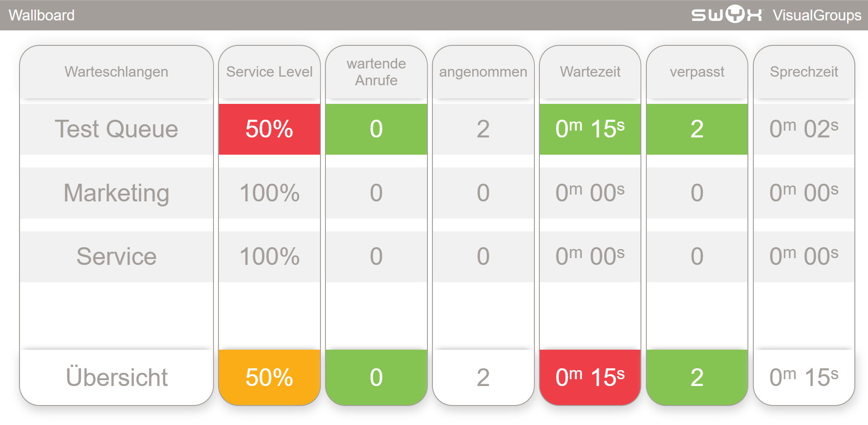
Task: Click the Übersicht summary label
Action: coord(116,377)
